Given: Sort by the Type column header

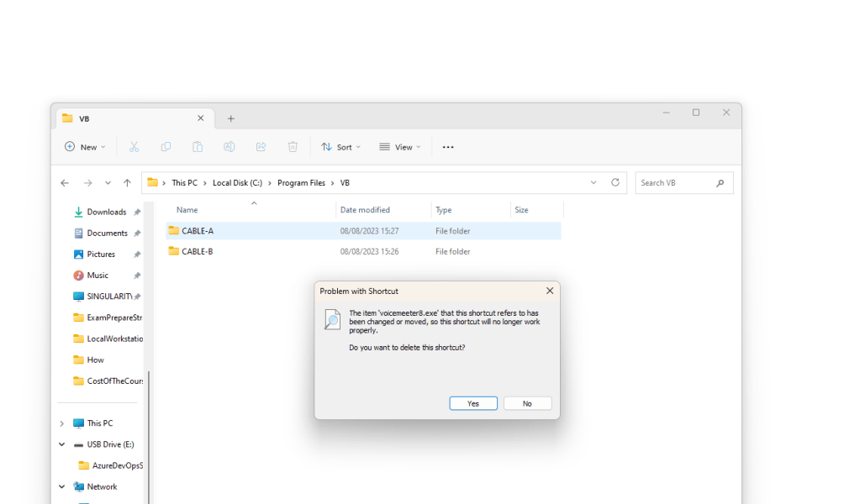Looking at the screenshot, I should 443,210.
